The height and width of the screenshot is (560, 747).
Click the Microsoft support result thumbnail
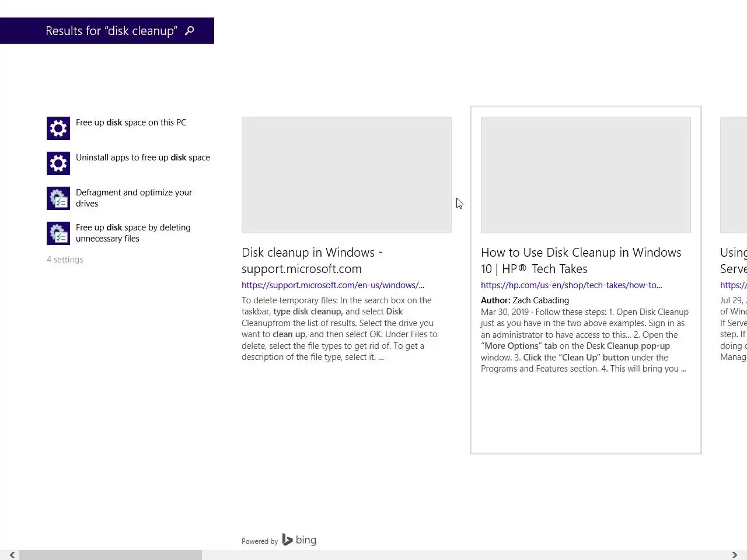coord(347,175)
